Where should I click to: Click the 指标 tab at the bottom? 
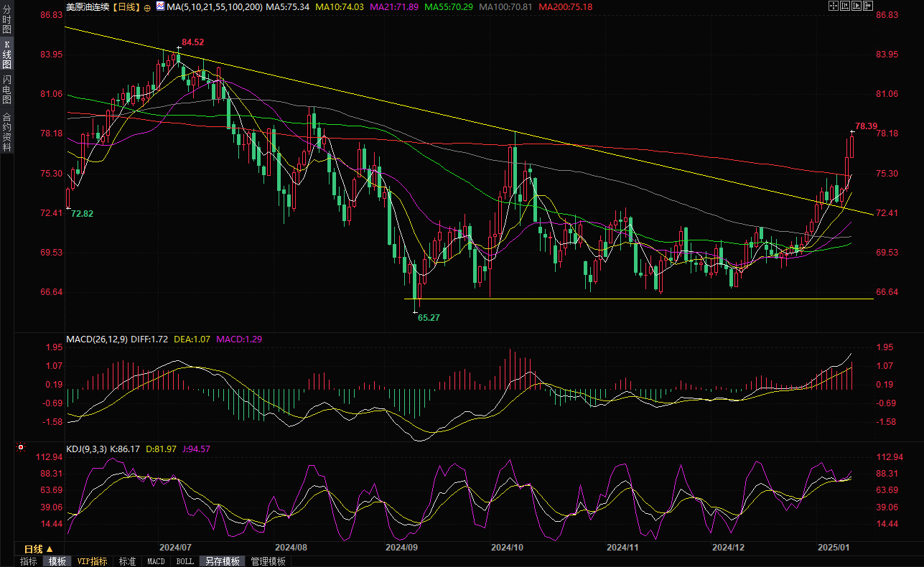tap(29, 561)
